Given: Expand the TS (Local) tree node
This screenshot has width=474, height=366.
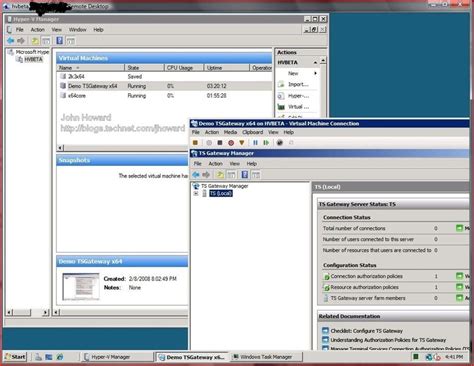Looking at the screenshot, I should (x=196, y=193).
